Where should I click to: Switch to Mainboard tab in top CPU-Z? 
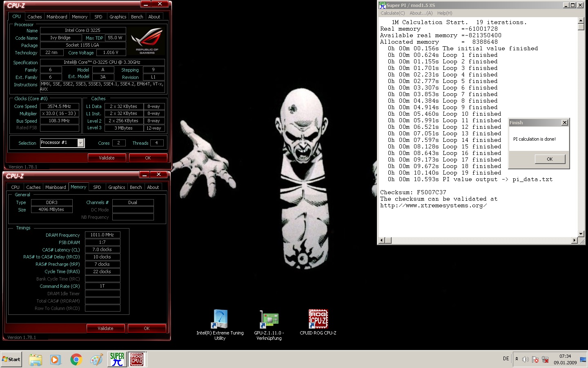coord(57,17)
